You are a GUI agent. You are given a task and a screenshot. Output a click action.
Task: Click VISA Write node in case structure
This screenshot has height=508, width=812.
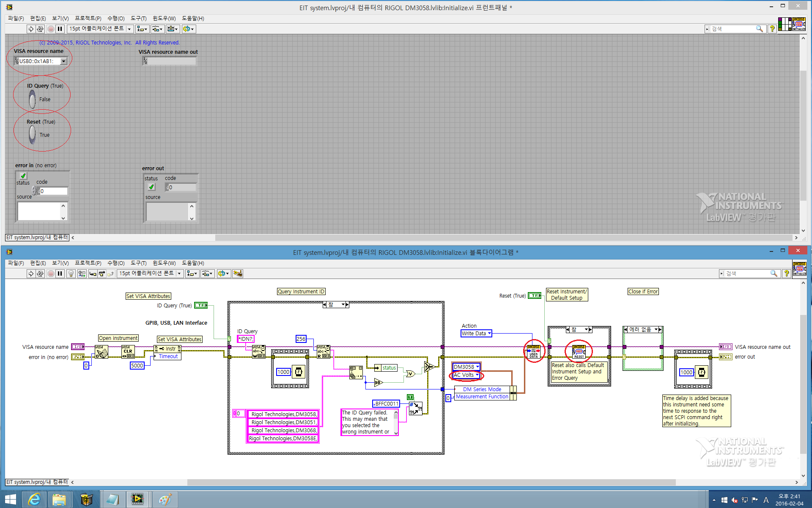(x=259, y=352)
